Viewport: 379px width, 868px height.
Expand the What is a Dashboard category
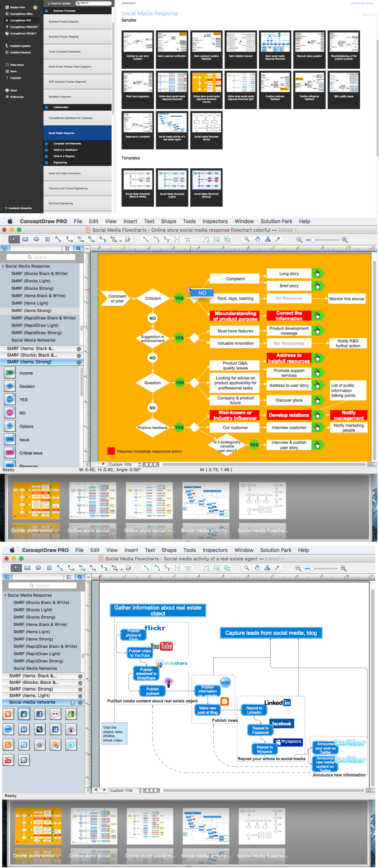pyautogui.click(x=46, y=150)
